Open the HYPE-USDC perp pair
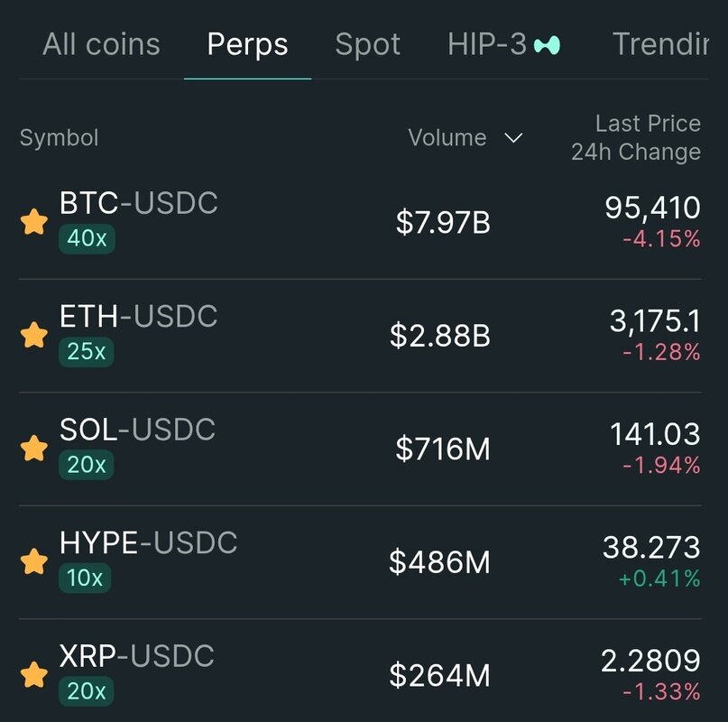This screenshot has height=722, width=728. [148, 543]
